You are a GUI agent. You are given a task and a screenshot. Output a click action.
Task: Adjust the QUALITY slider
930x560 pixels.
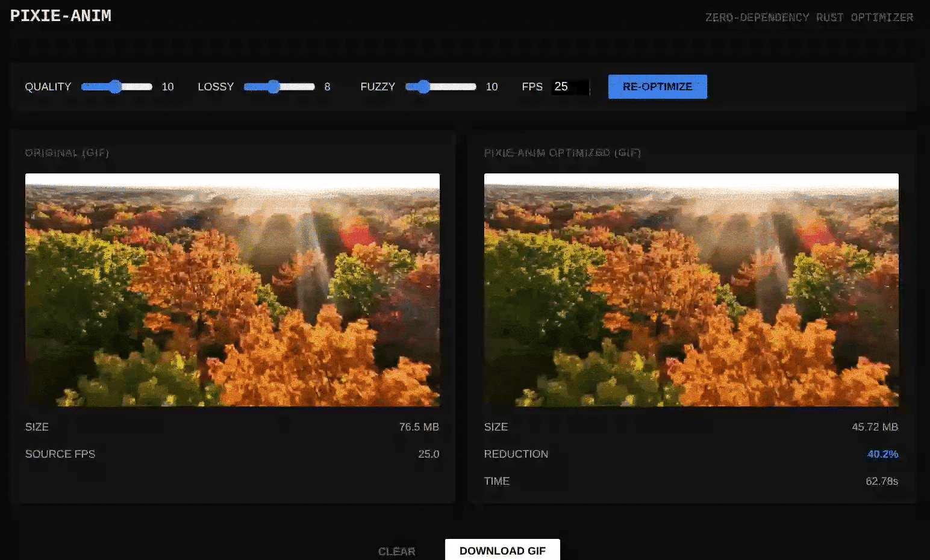click(117, 87)
